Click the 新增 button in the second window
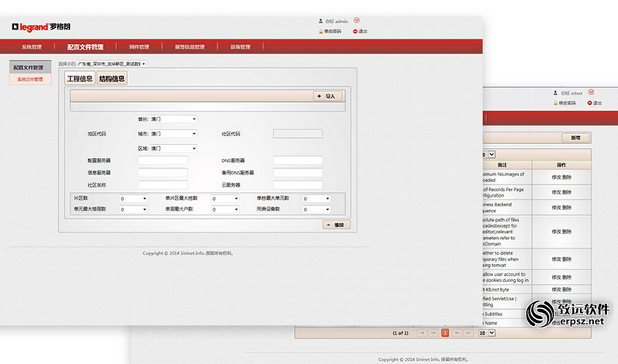This screenshot has height=364, width=618. point(576,138)
